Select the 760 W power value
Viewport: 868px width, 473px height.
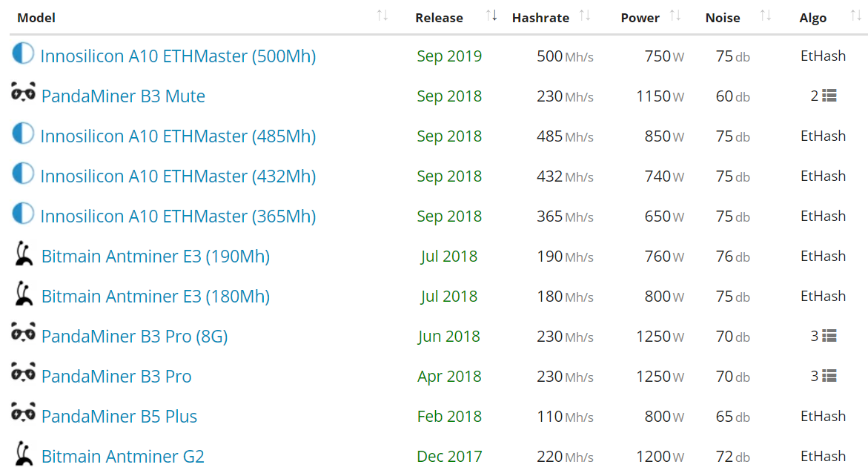(664, 256)
